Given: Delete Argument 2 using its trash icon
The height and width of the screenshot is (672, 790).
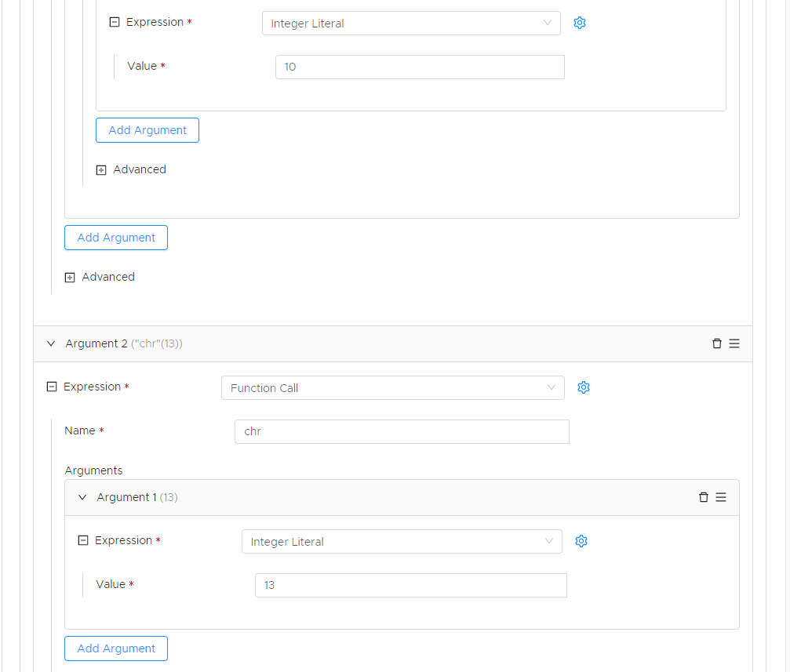Looking at the screenshot, I should click(x=716, y=343).
